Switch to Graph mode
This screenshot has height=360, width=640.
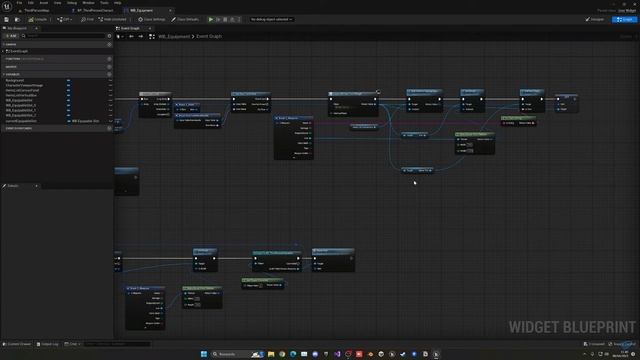624,19
